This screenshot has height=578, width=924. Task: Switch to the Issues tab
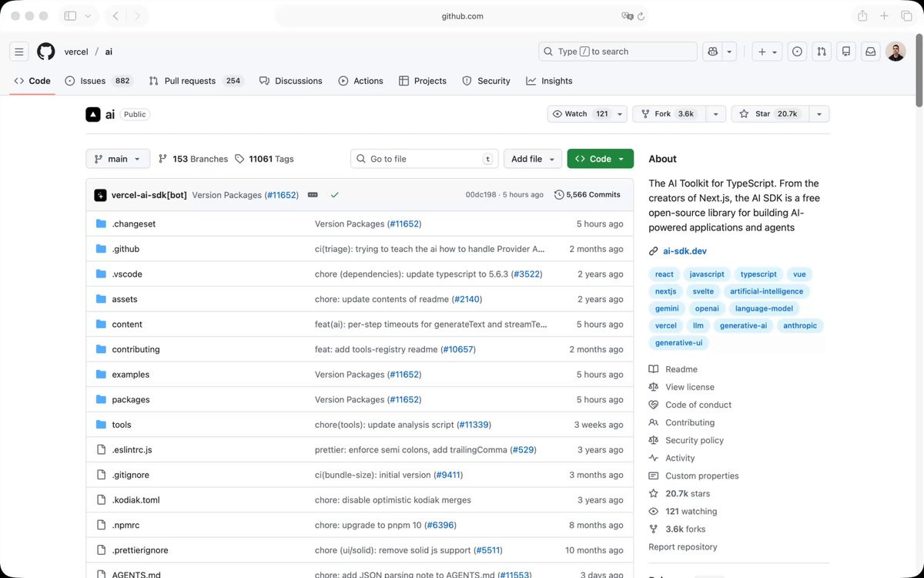pos(99,81)
